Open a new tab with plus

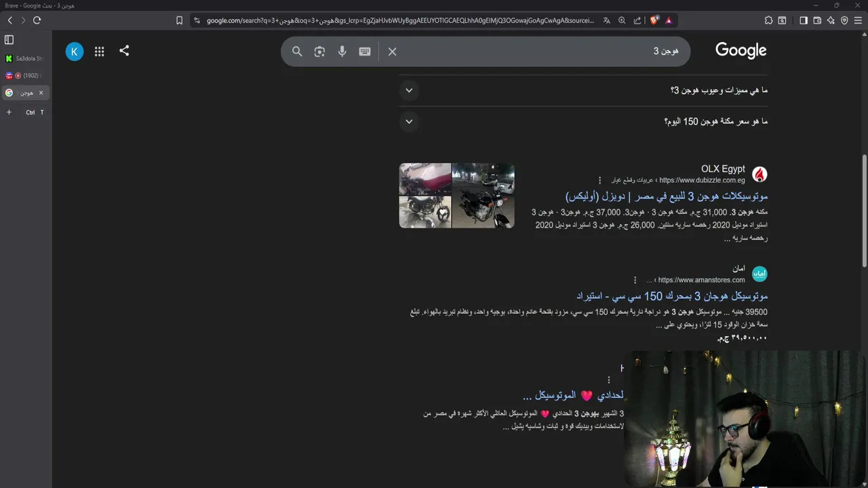[x=9, y=113]
